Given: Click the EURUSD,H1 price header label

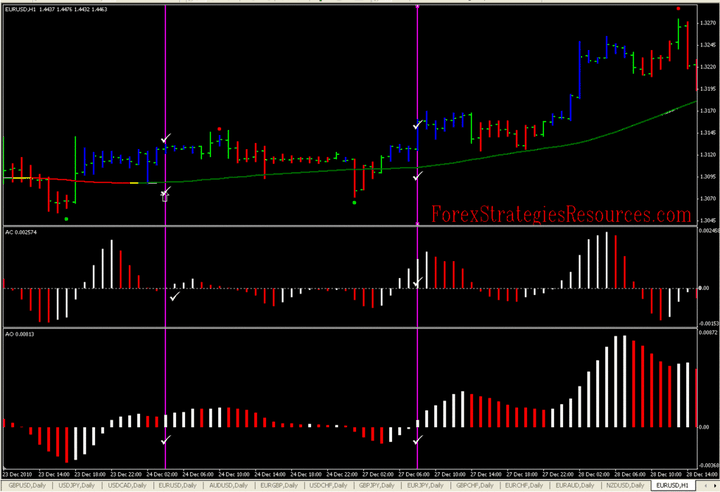Looking at the screenshot, I should coord(56,9).
